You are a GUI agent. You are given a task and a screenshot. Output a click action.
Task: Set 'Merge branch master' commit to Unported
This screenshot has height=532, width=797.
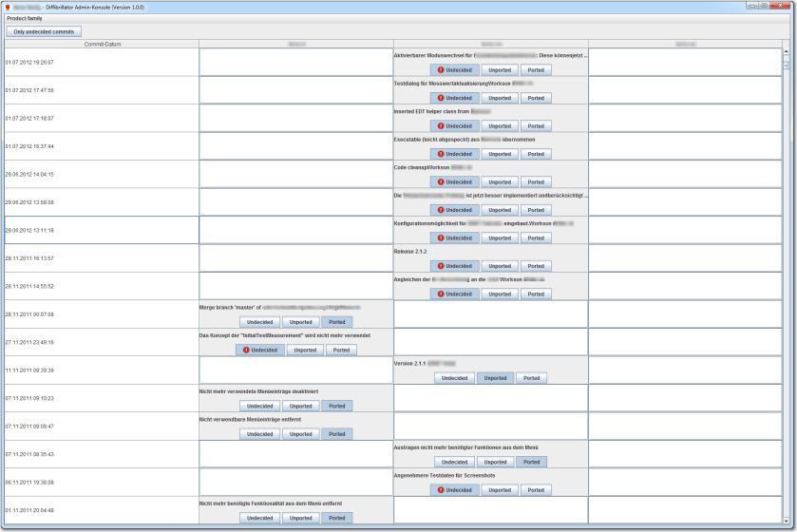[300, 322]
